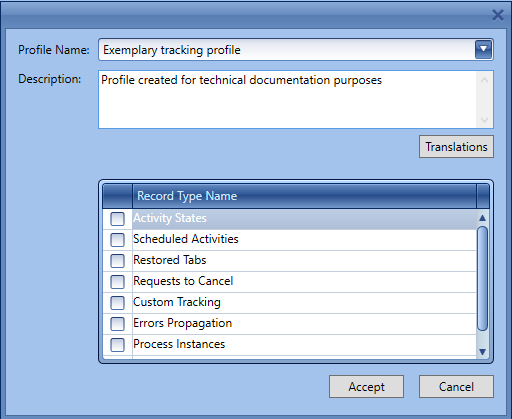Confirm with the Accept button
Image resolution: width=512 pixels, height=419 pixels.
pyautogui.click(x=366, y=387)
